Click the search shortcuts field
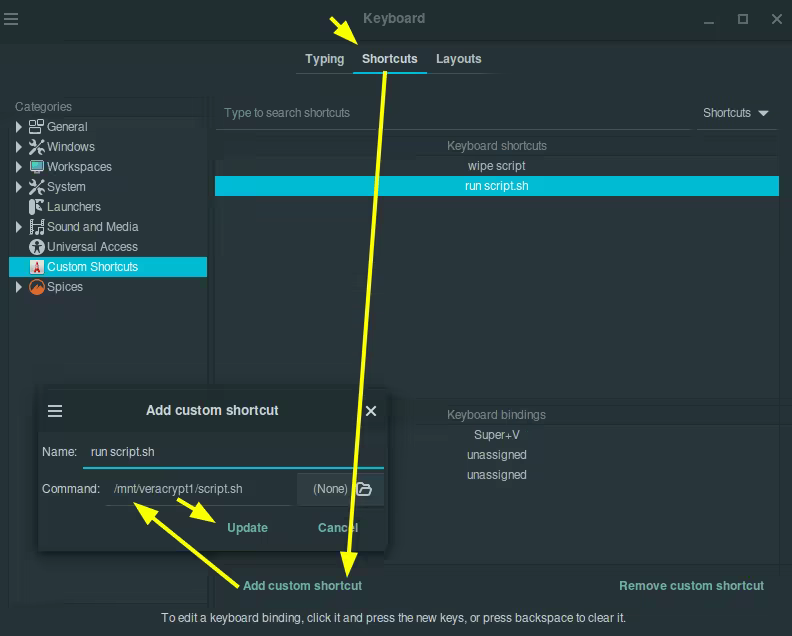The width and height of the screenshot is (792, 636). coord(453,113)
